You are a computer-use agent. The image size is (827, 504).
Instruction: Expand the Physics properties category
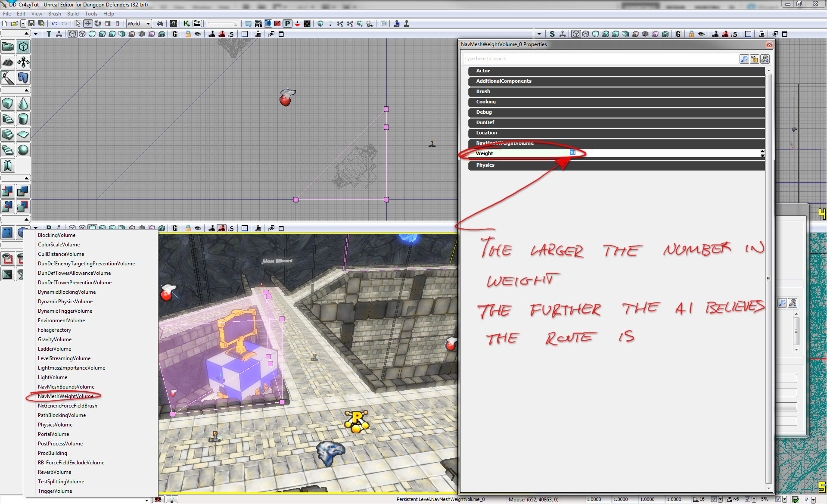point(616,165)
